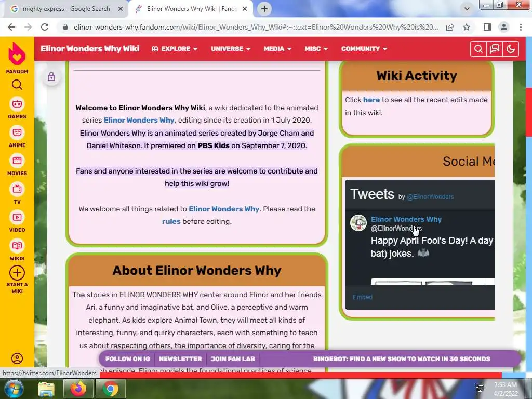Click the page lock icon
Image resolution: width=532 pixels, height=399 pixels.
[x=51, y=76]
